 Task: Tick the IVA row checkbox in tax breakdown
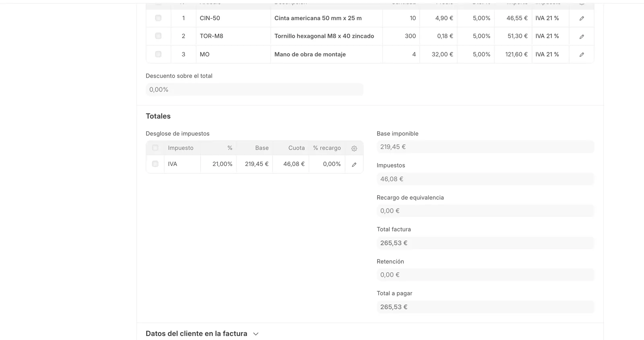click(x=155, y=164)
